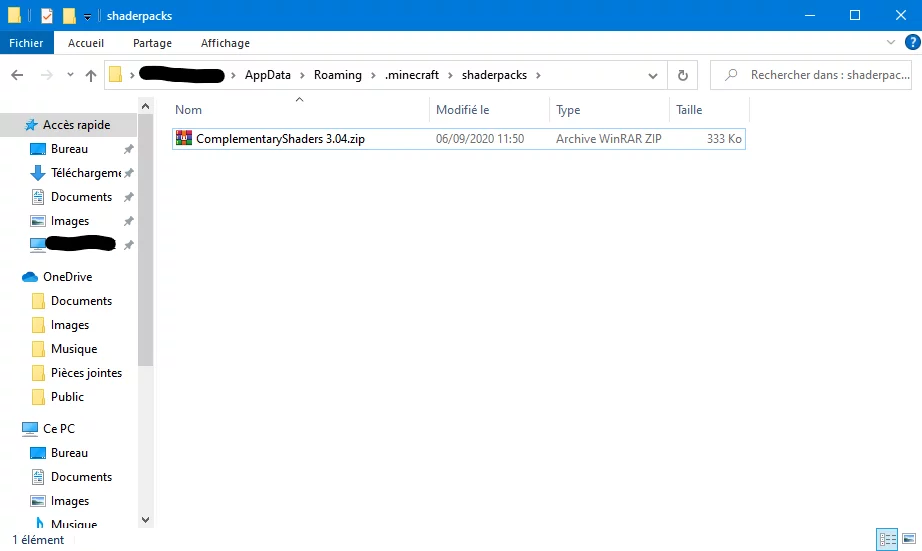Open the recent locations dropdown arrow
The image size is (922, 551).
[70, 75]
